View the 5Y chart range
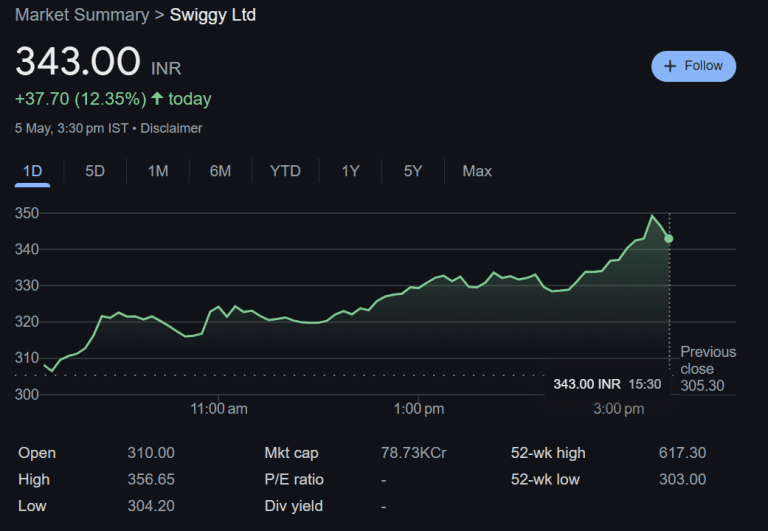The height and width of the screenshot is (531, 768). (x=412, y=171)
